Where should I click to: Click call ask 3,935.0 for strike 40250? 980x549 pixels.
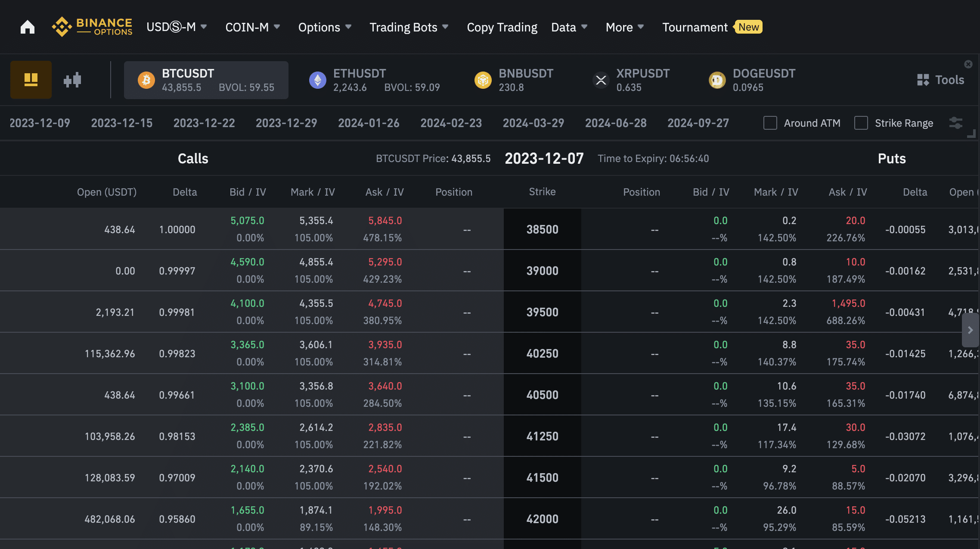pyautogui.click(x=385, y=345)
